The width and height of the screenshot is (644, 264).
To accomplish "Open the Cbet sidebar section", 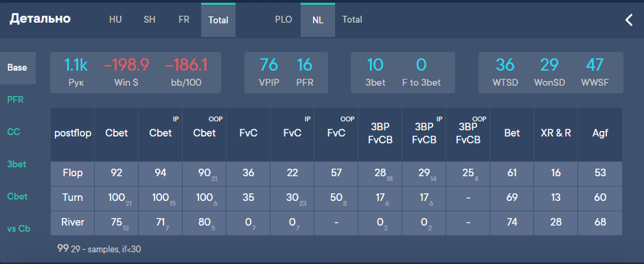I will pos(17,196).
